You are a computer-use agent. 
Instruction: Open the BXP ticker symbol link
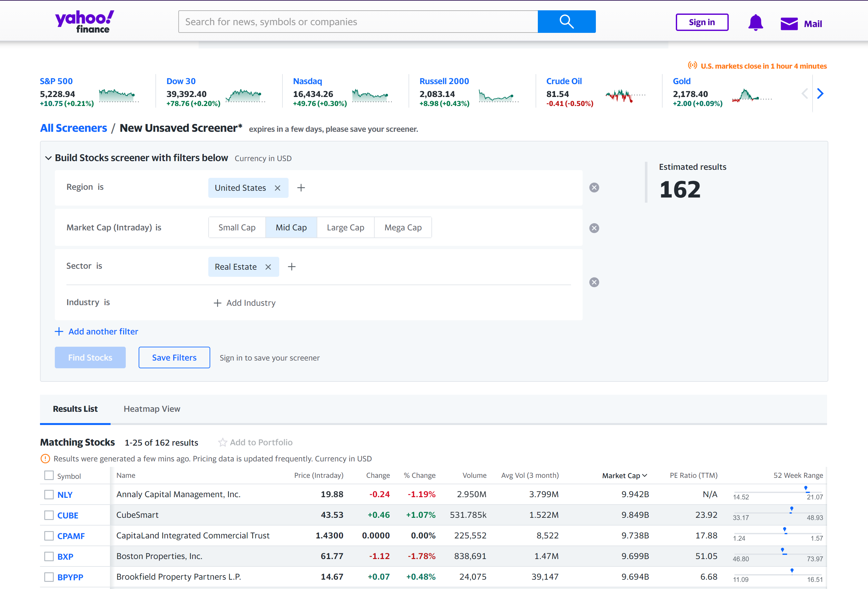click(x=65, y=556)
